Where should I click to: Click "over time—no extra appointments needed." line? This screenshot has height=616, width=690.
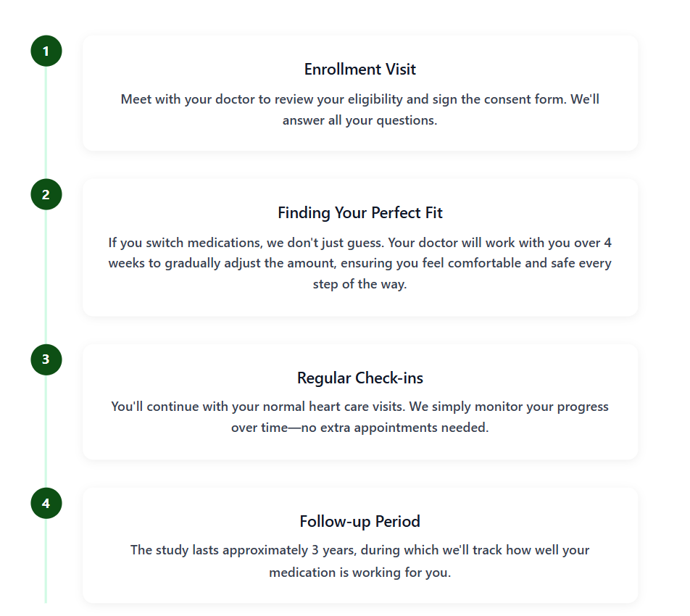[360, 428]
